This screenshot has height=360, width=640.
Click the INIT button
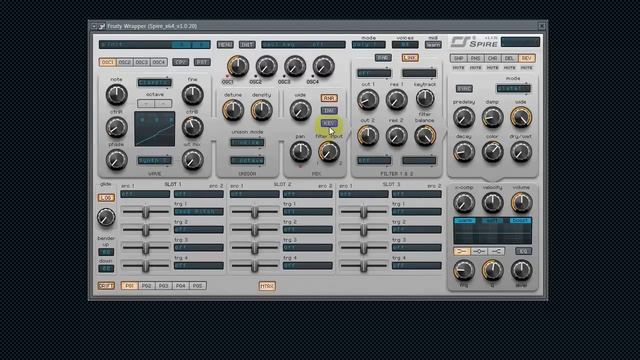pos(247,44)
